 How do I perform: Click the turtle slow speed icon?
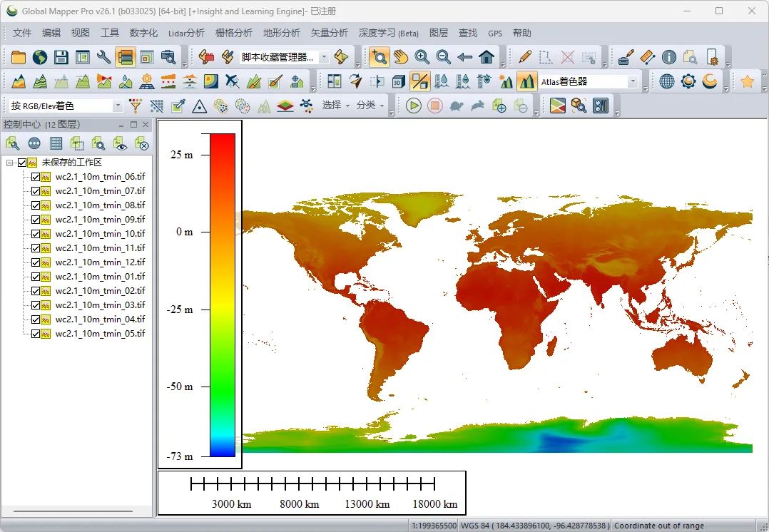[x=457, y=106]
